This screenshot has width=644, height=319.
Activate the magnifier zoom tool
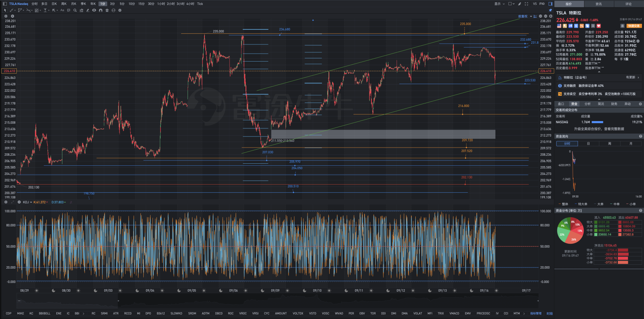click(75, 10)
